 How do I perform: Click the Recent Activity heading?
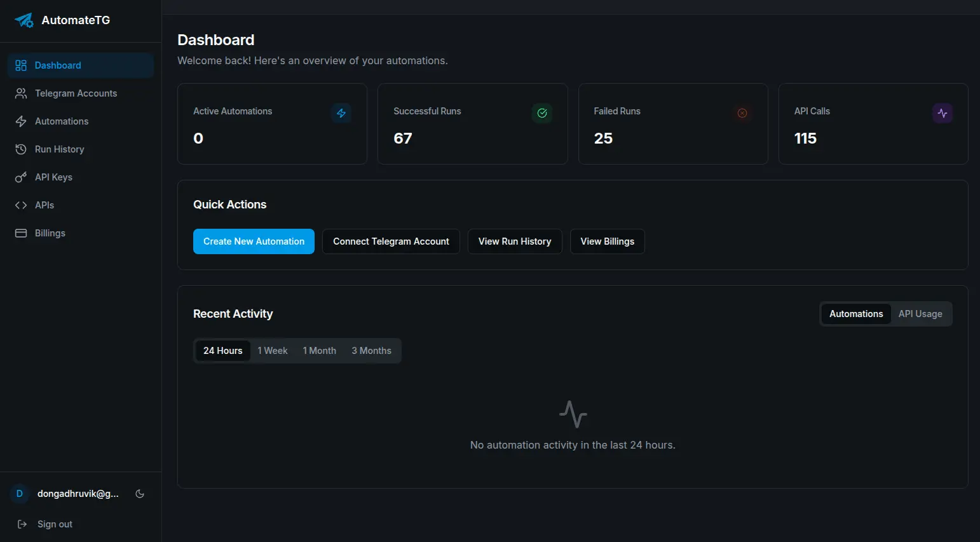(x=233, y=314)
